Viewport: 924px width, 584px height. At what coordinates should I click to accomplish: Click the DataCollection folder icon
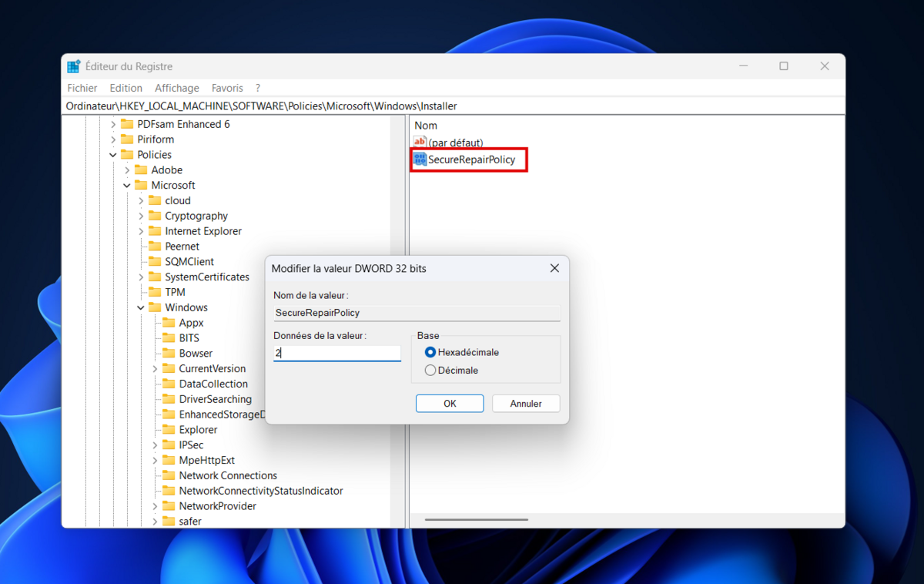click(x=169, y=384)
